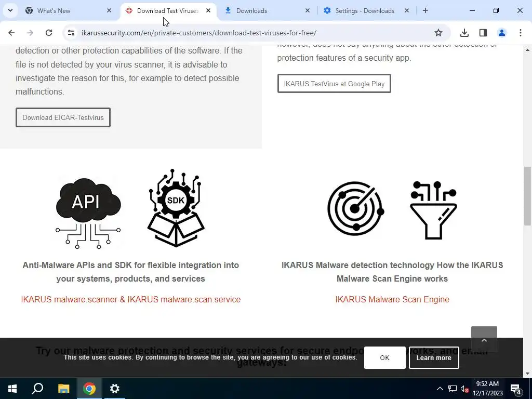
Task: Click the page vertical scrollbar thumb
Action: point(528,196)
